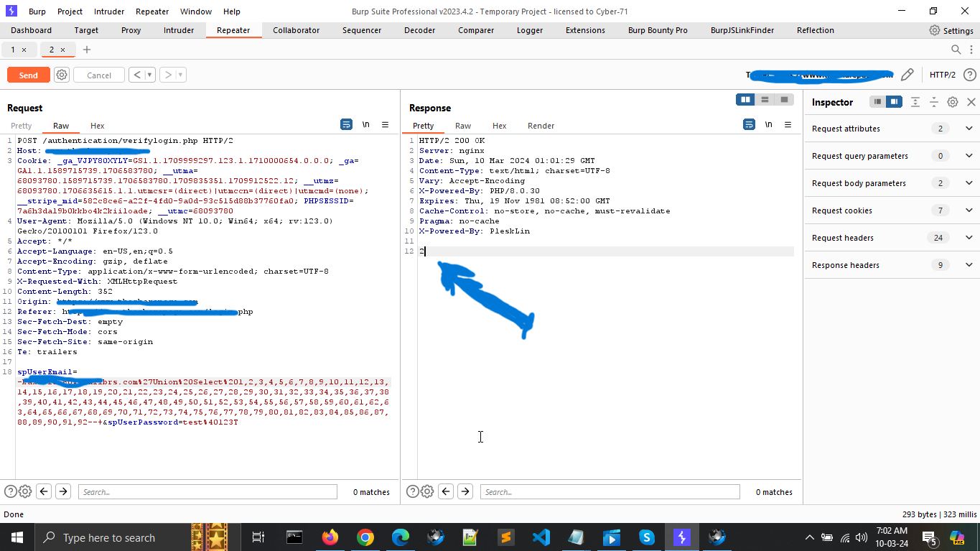Open Sublime Text from taskbar

[506, 537]
